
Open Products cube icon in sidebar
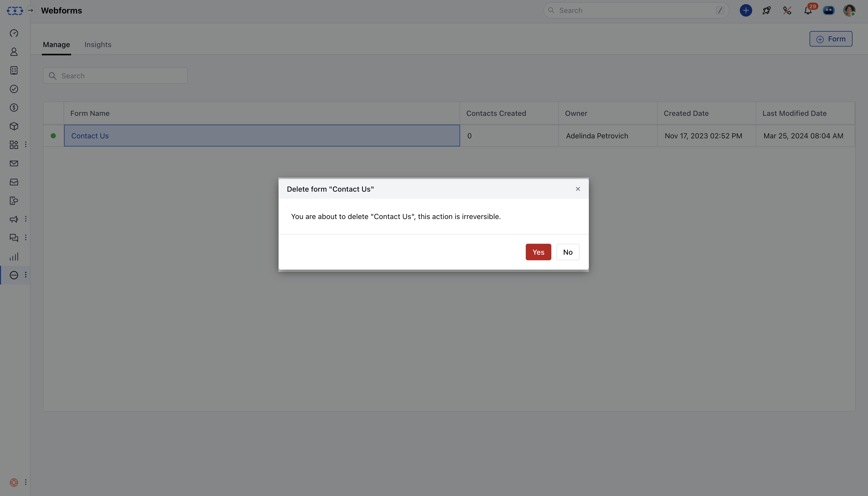point(14,126)
